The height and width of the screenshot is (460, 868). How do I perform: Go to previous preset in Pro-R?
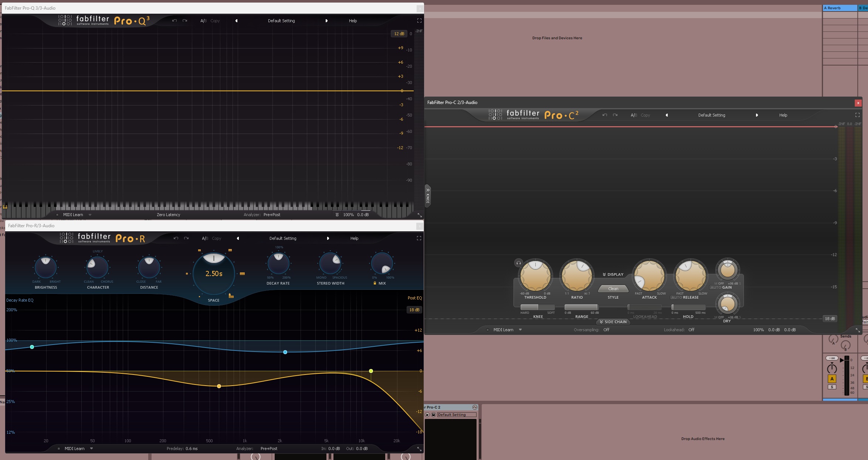click(238, 238)
